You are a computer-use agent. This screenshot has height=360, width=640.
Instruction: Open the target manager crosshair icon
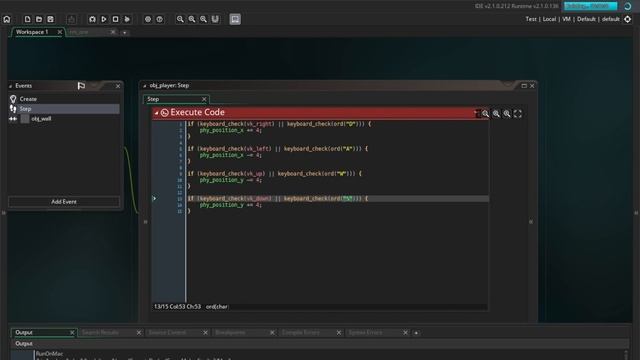point(627,19)
